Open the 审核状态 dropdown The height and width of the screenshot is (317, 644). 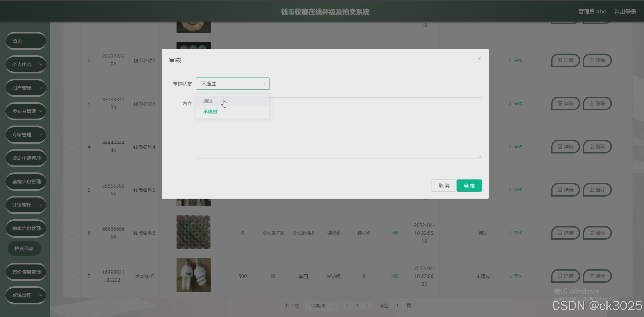(233, 84)
